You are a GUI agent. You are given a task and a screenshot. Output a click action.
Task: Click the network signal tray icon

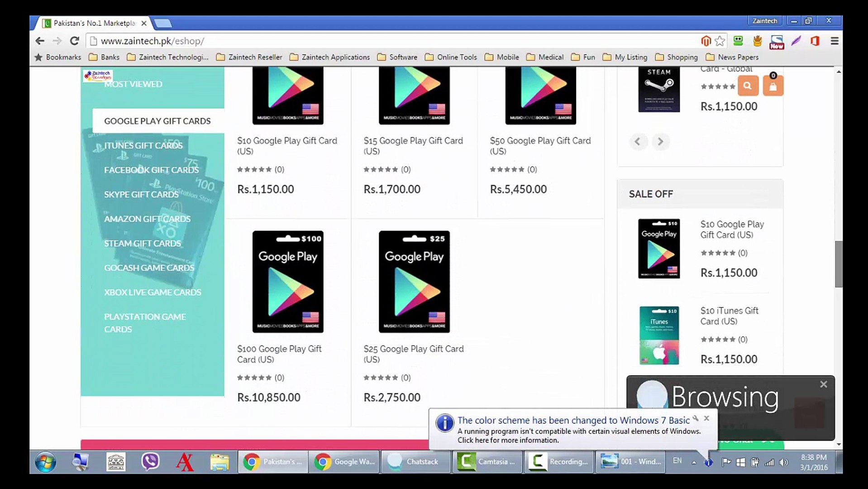click(769, 462)
